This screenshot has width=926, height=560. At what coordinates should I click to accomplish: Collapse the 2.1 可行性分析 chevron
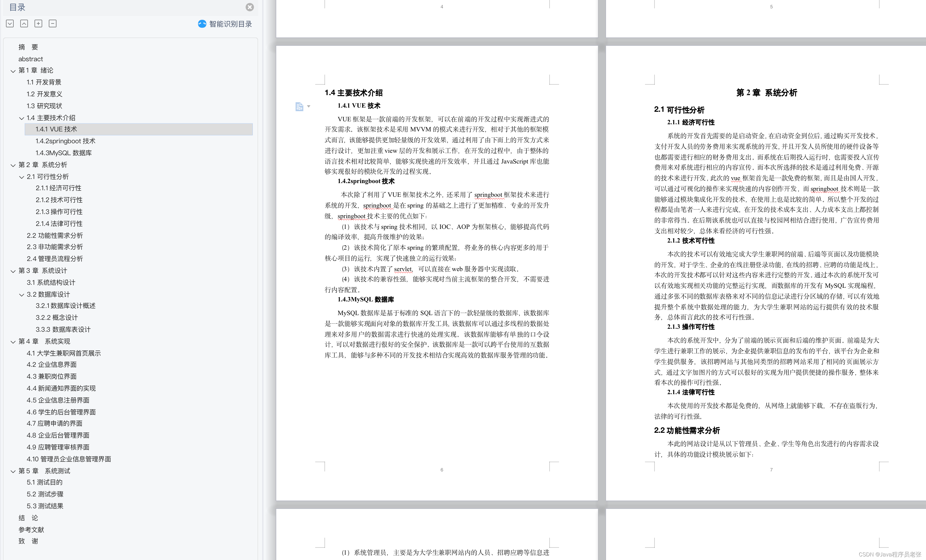pos(22,177)
